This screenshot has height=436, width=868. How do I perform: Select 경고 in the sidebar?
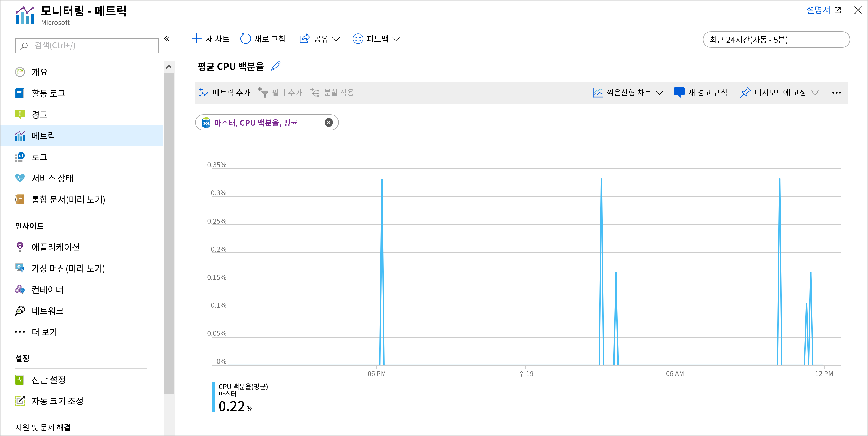(82, 114)
